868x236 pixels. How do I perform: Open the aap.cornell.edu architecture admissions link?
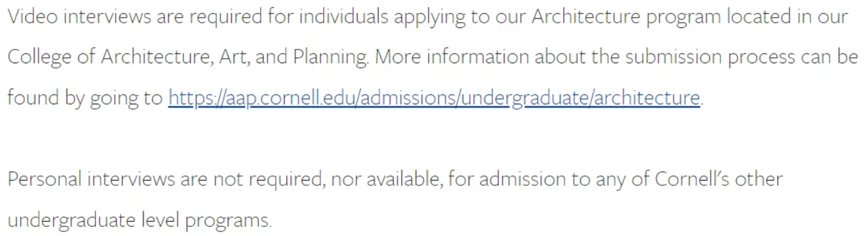tap(434, 98)
